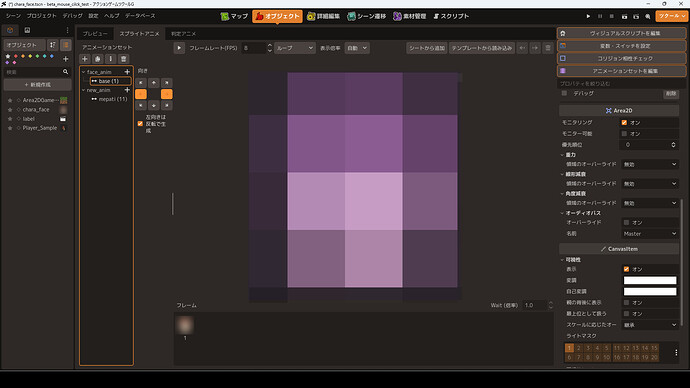Open the 素材管理 mode
Screen dimensions: 690x388
click(409, 16)
